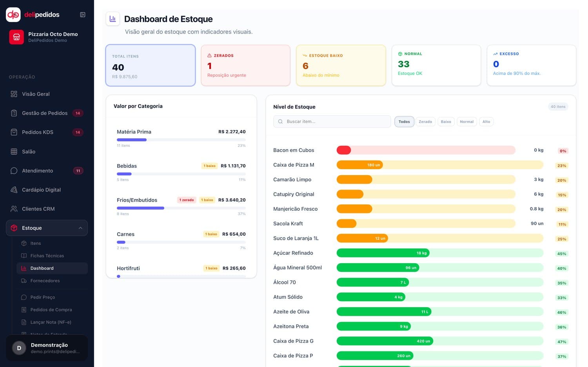Viewport: 588px width, 367px height.
Task: Click the '40 itens' counter badge
Action: click(x=558, y=107)
